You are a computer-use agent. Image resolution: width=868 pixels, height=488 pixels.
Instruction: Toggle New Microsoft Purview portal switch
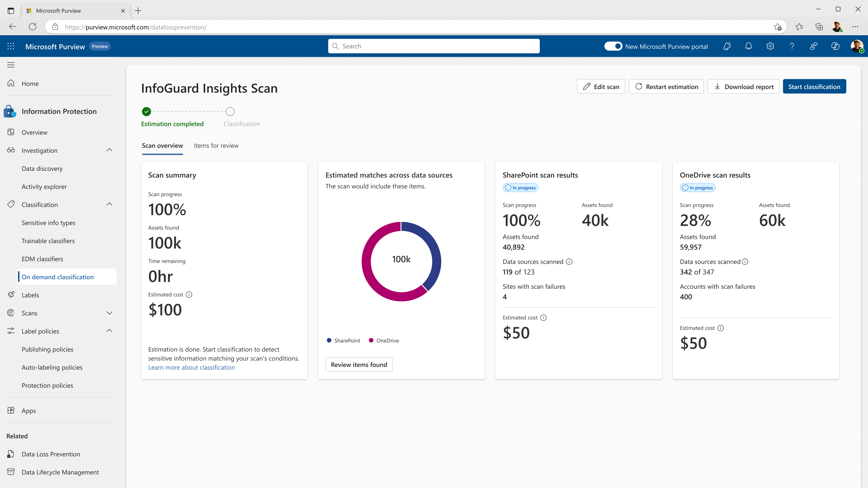pyautogui.click(x=613, y=46)
